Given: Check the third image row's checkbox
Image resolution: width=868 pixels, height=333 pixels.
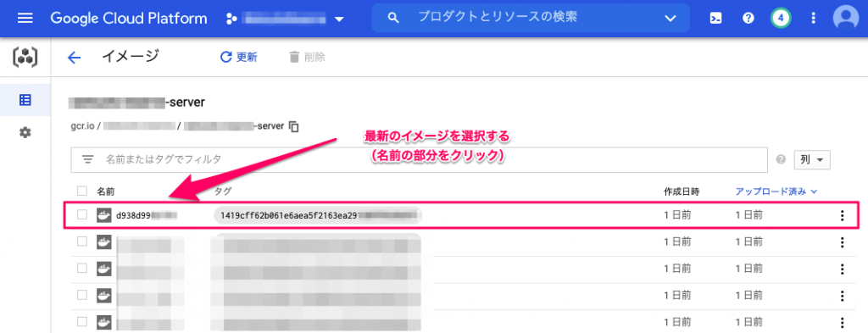Looking at the screenshot, I should tap(82, 268).
